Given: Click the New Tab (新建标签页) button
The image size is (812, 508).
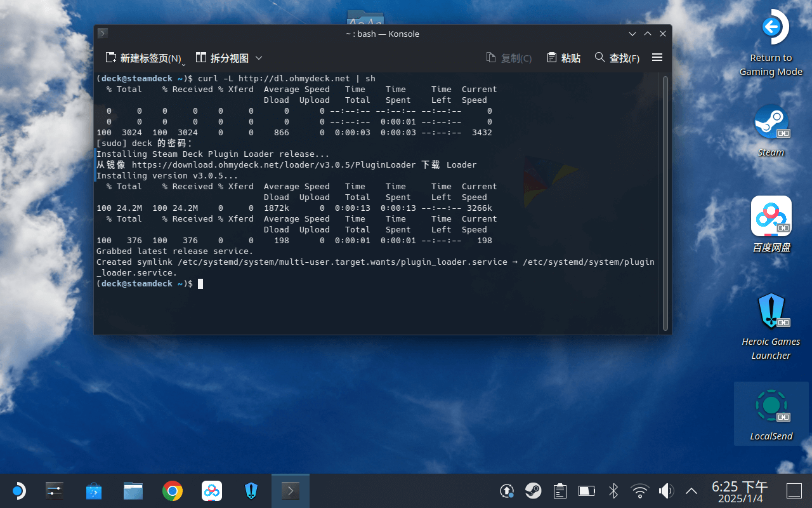Looking at the screenshot, I should tap(143, 58).
